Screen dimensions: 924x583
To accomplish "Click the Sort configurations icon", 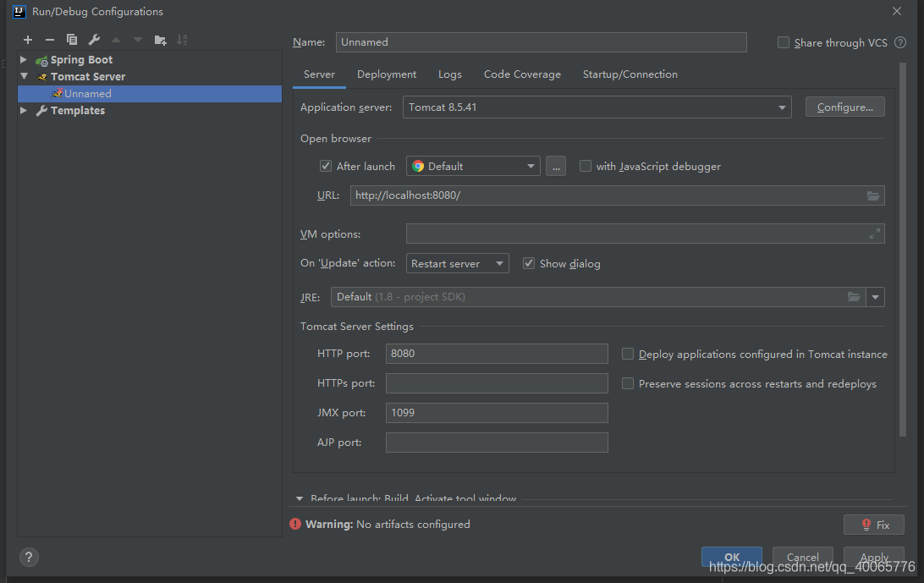I will pyautogui.click(x=182, y=40).
